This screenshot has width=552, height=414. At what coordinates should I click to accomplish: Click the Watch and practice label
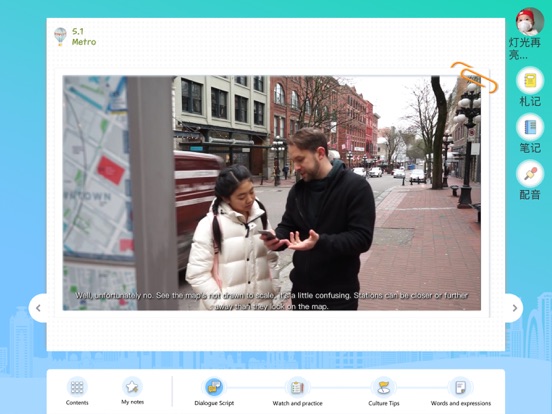click(x=297, y=403)
